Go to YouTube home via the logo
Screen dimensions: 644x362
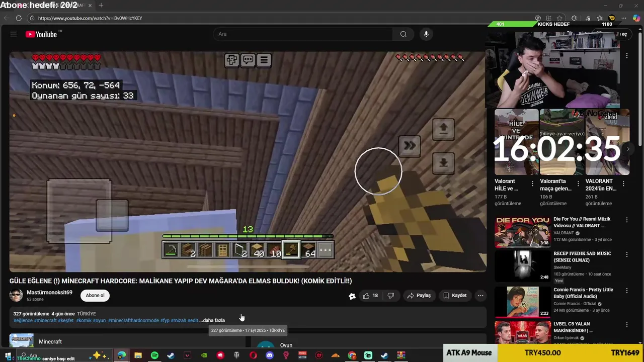(x=42, y=34)
